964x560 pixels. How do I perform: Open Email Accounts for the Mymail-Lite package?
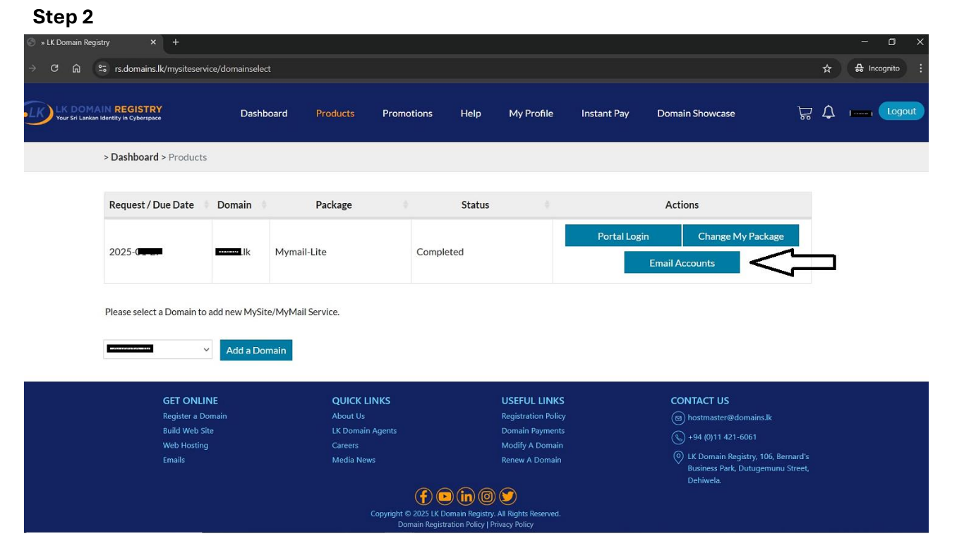[x=682, y=262]
